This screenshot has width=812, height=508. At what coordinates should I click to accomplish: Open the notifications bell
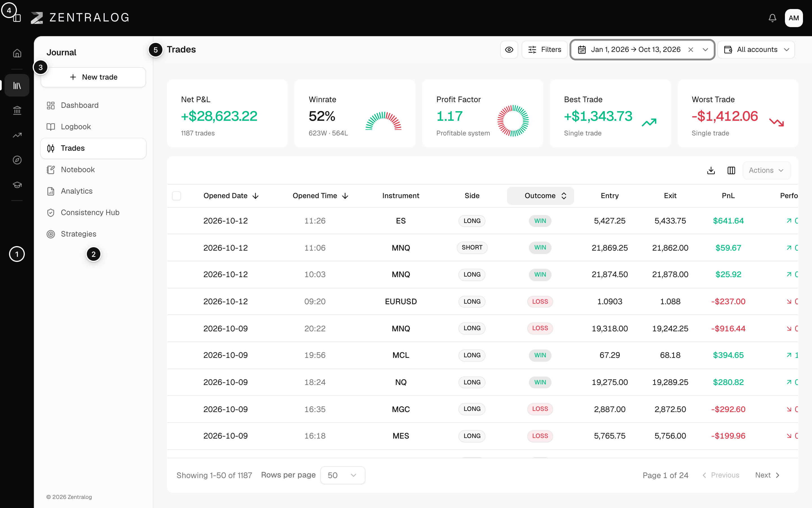(x=773, y=18)
